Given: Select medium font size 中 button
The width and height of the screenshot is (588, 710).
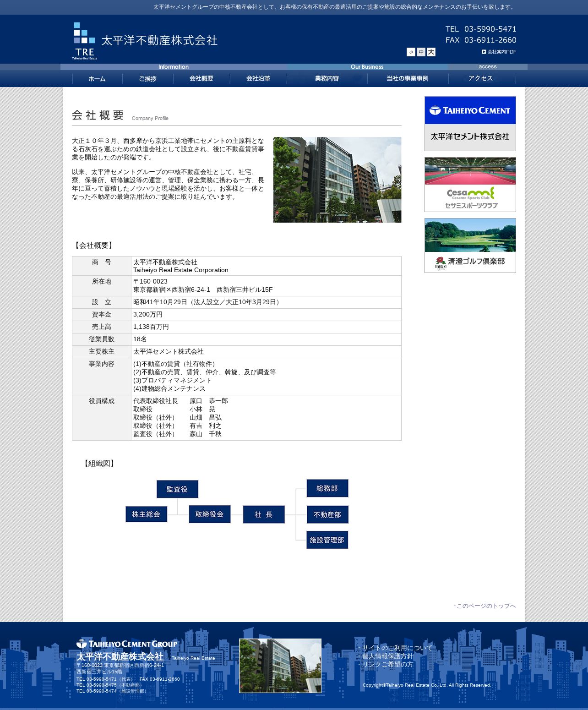Looking at the screenshot, I should click(x=421, y=52).
